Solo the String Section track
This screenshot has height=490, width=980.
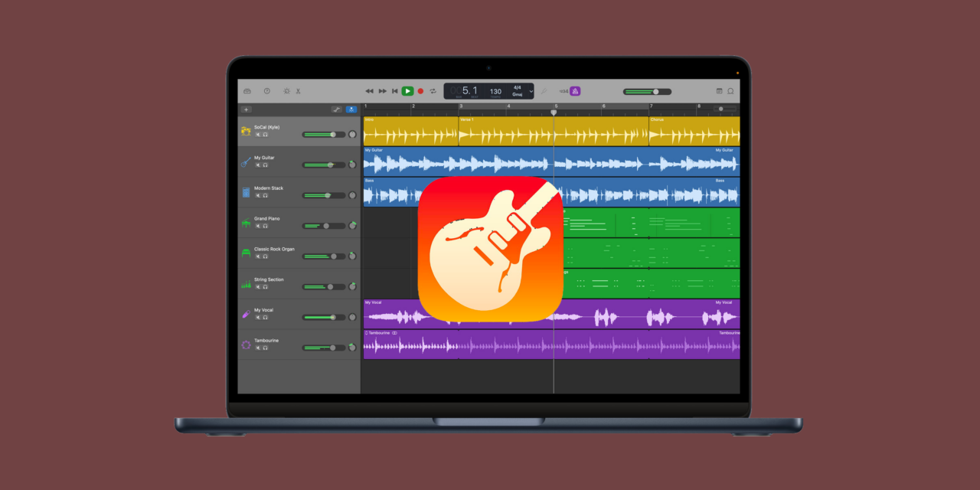point(265,286)
